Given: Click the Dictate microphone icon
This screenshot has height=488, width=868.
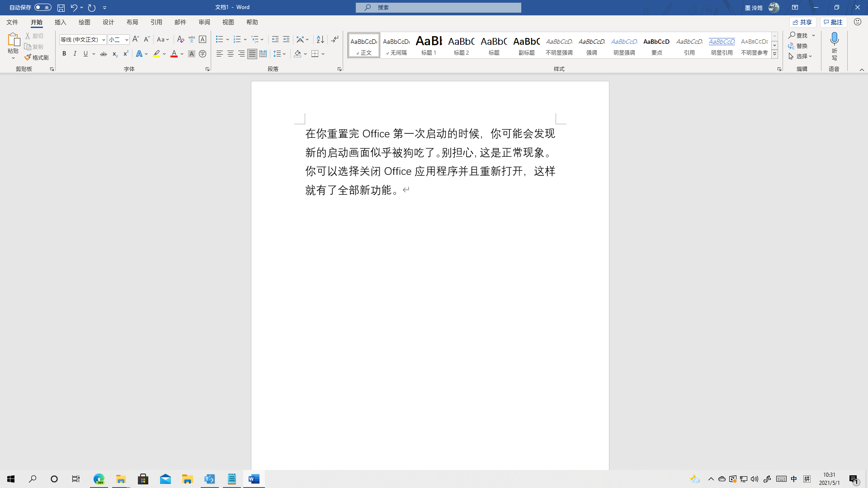Looking at the screenshot, I should [x=835, y=39].
